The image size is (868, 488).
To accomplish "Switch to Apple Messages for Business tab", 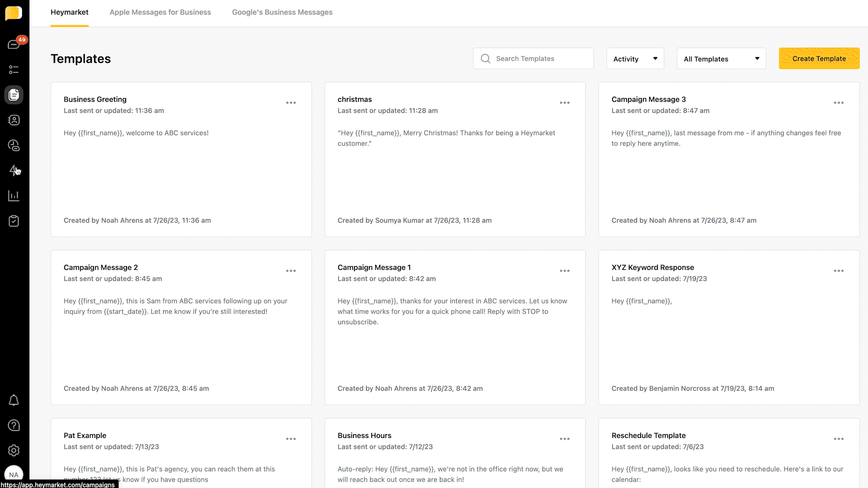I will coord(160,12).
